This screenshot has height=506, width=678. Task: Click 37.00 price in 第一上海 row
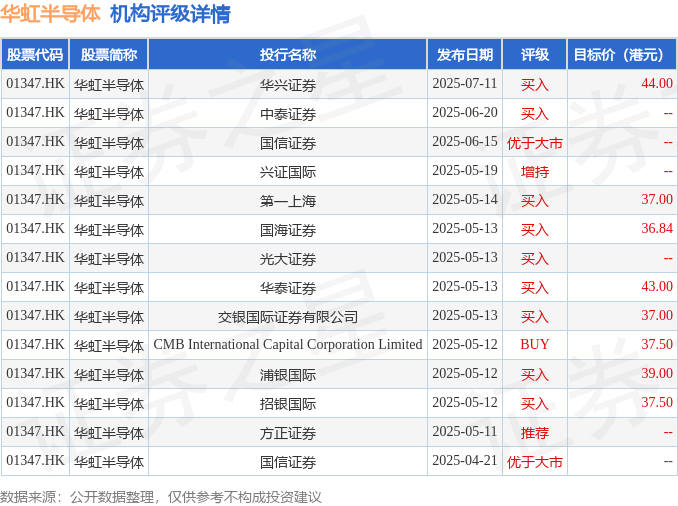click(657, 199)
